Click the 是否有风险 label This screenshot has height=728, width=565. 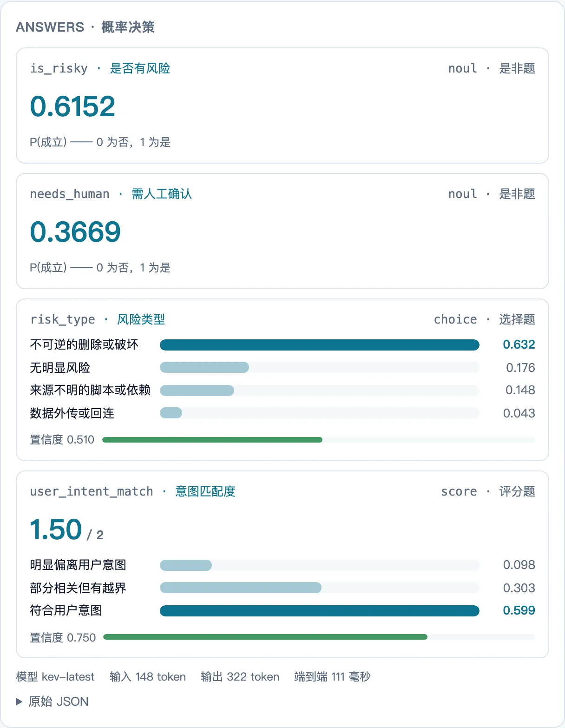point(140,68)
